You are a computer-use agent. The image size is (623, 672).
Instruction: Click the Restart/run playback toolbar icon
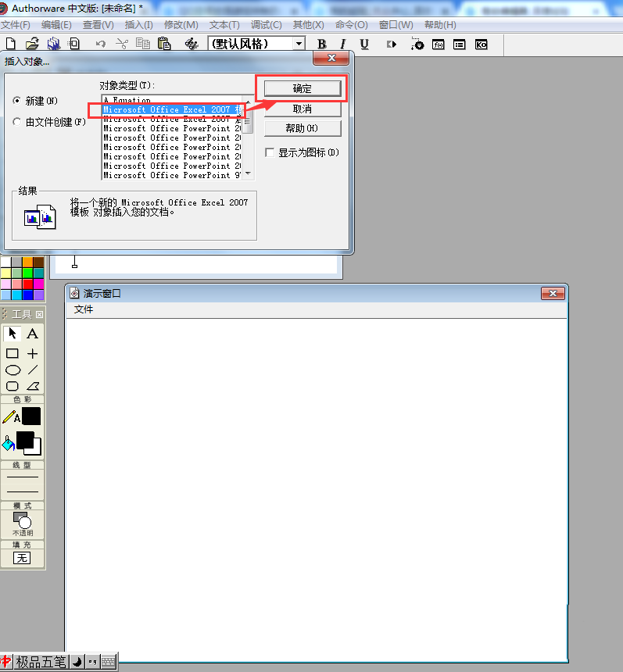point(392,44)
